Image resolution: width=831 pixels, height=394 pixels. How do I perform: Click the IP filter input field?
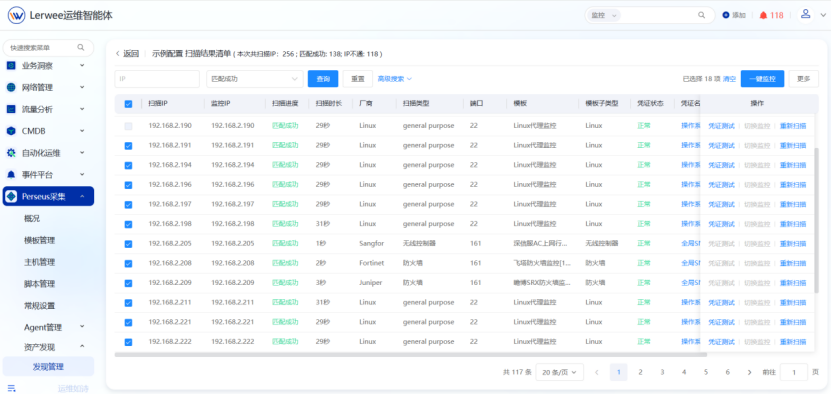(x=157, y=79)
